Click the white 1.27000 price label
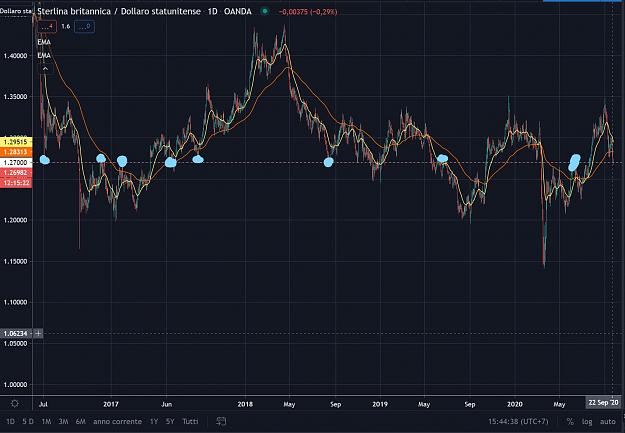 click(x=16, y=162)
